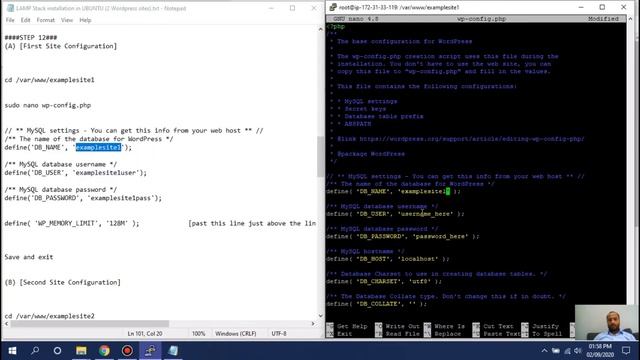The width and height of the screenshot is (640, 360).
Task: Click 'wp-config.php' filename in nano header
Action: click(x=481, y=19)
